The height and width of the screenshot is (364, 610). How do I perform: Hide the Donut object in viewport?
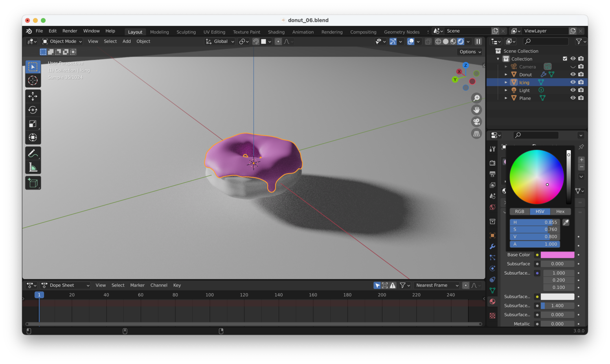(573, 74)
